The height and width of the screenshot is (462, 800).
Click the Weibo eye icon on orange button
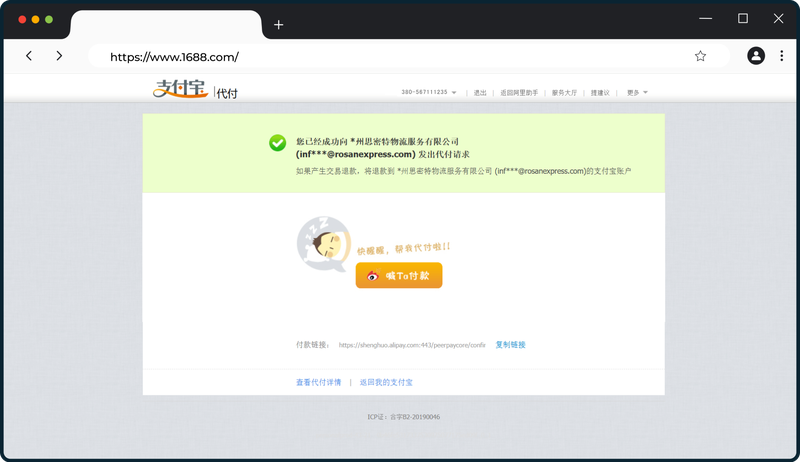(x=373, y=276)
